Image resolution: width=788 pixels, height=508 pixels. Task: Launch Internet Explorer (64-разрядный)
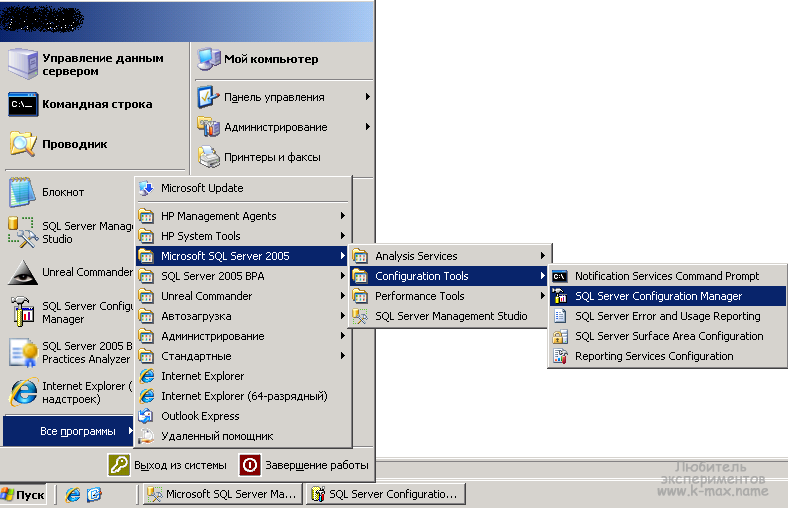click(243, 396)
